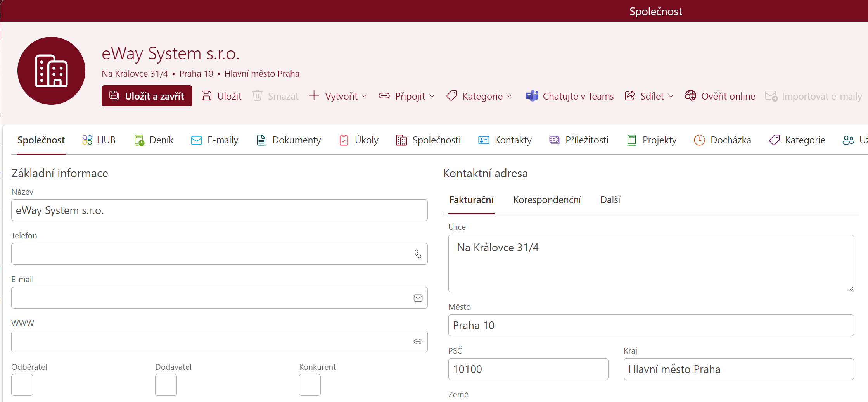Click the Úkoly clipboard icon

[x=344, y=140]
